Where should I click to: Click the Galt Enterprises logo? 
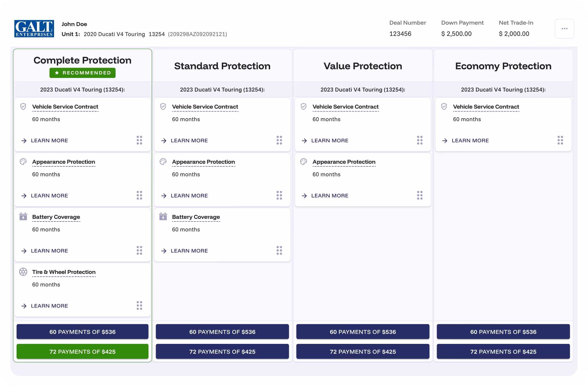coord(34,29)
